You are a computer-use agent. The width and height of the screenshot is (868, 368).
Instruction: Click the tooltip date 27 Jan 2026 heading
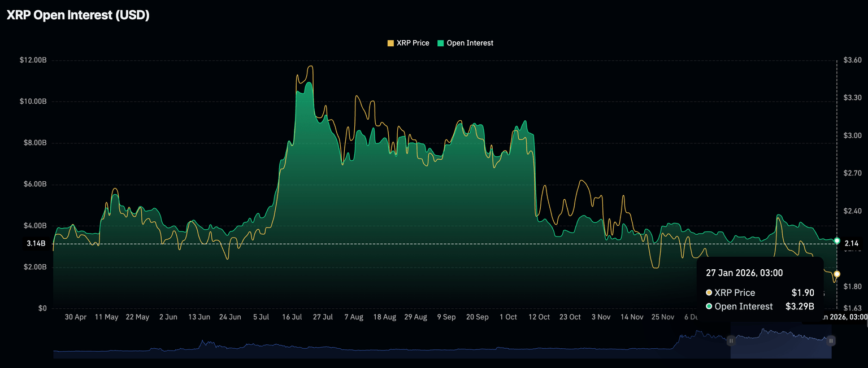744,273
